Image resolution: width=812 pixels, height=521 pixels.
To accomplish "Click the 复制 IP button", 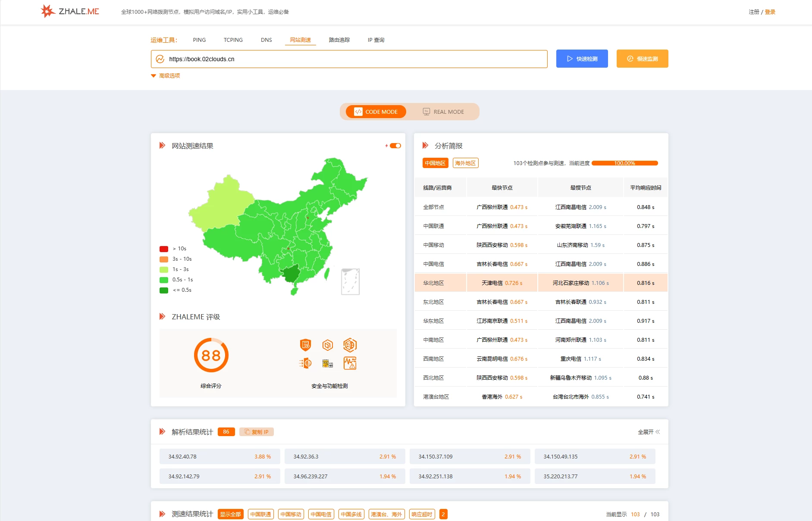I will point(257,432).
